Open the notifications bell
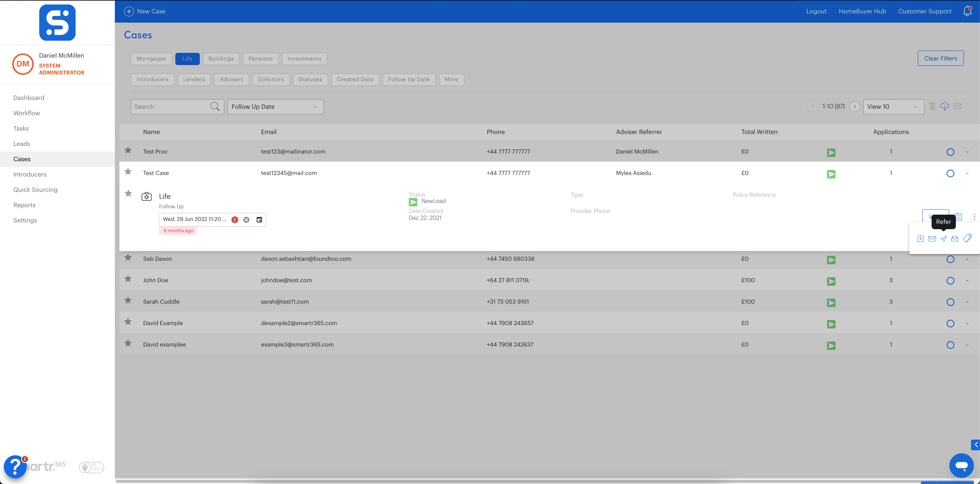This screenshot has width=980, height=484. coord(967,11)
